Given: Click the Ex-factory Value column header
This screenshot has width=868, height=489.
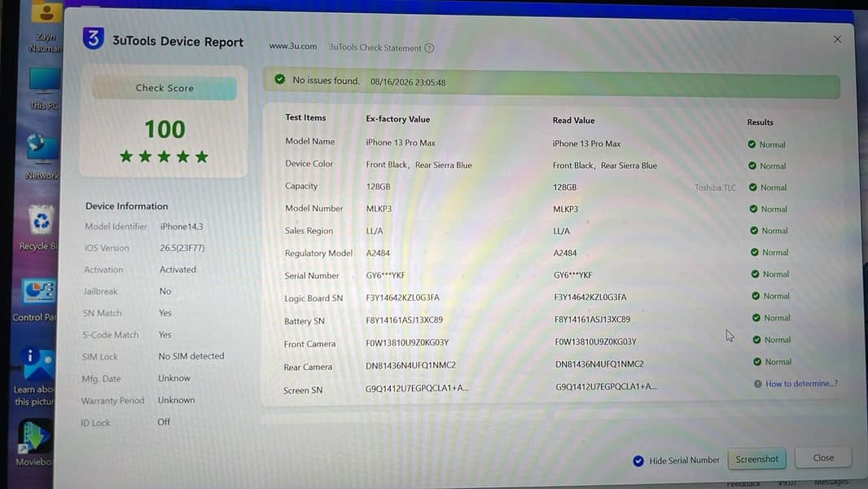Looking at the screenshot, I should pyautogui.click(x=397, y=119).
